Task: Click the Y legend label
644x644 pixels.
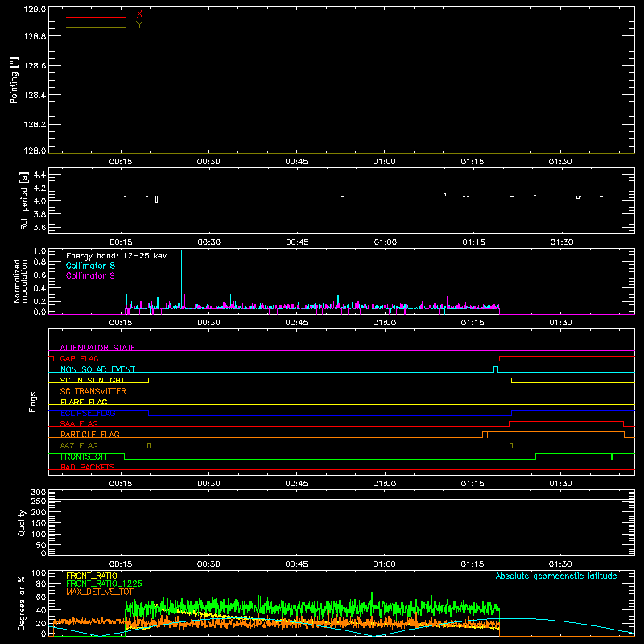Action: (139, 25)
